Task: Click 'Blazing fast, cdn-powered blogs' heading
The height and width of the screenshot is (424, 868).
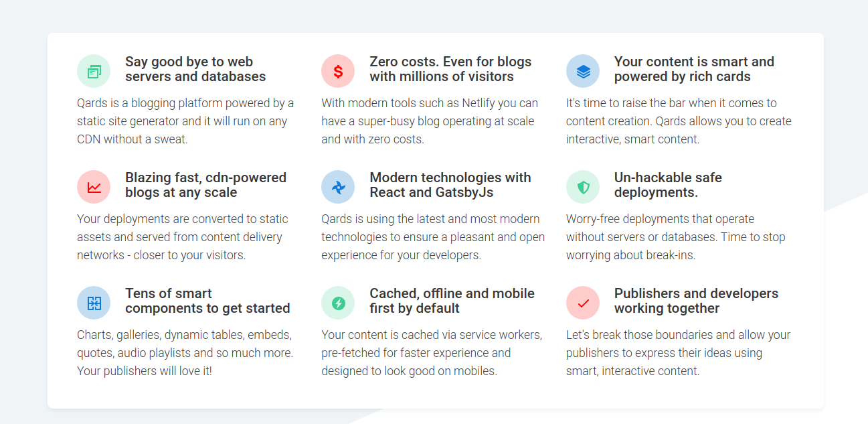Action: (205, 185)
